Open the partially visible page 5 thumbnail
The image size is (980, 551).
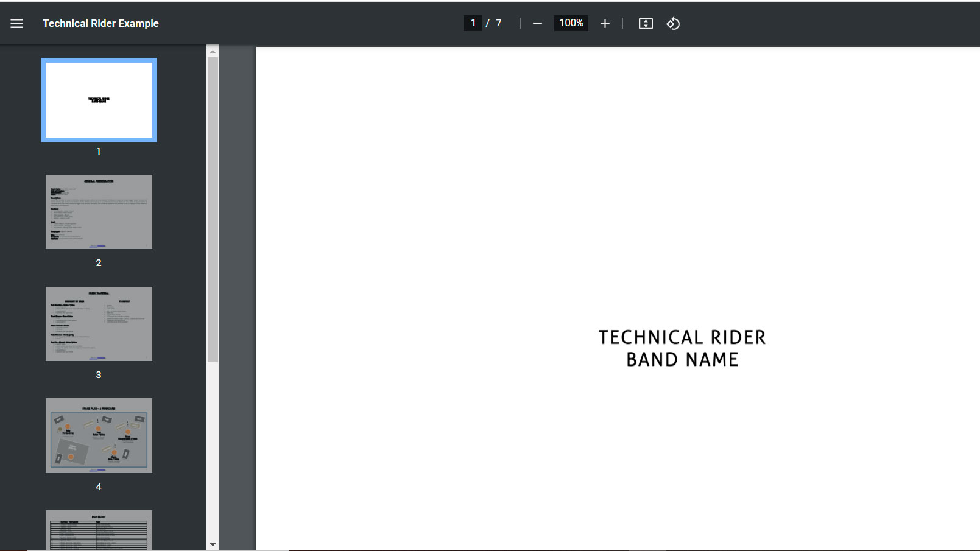click(99, 530)
